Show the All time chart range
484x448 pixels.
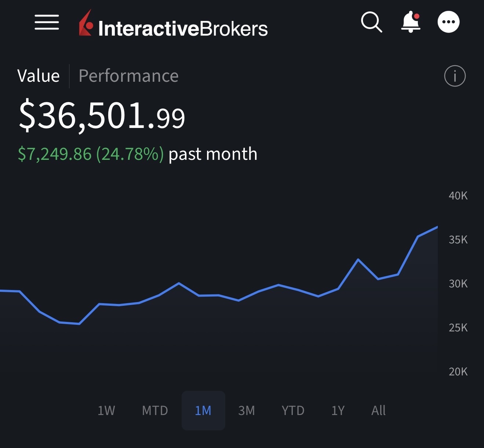coord(378,411)
